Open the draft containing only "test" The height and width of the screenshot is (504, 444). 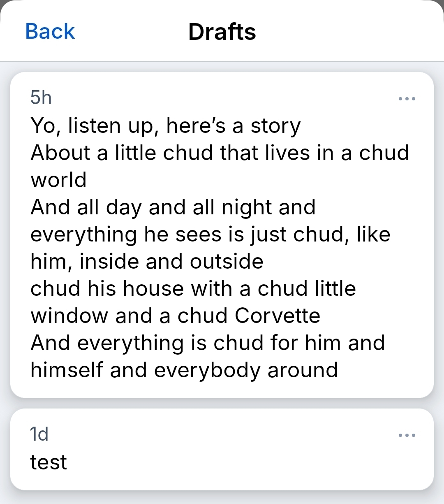tap(222, 449)
